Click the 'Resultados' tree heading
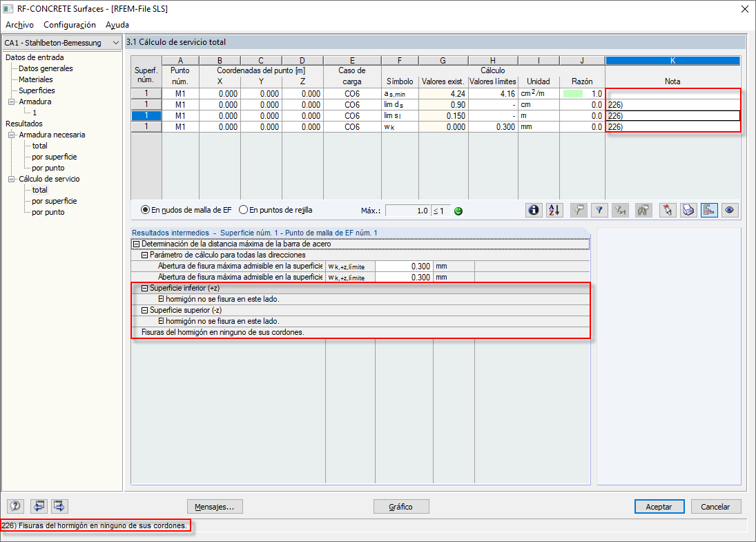This screenshot has width=756, height=542. click(24, 124)
